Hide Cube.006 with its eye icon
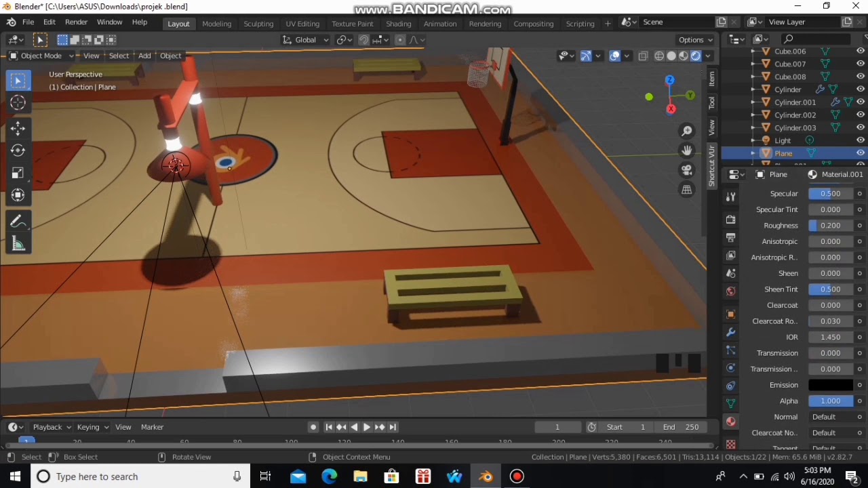 861,51
